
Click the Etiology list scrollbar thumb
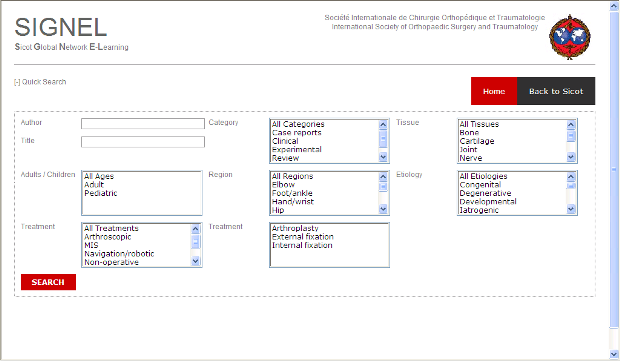[571, 186]
